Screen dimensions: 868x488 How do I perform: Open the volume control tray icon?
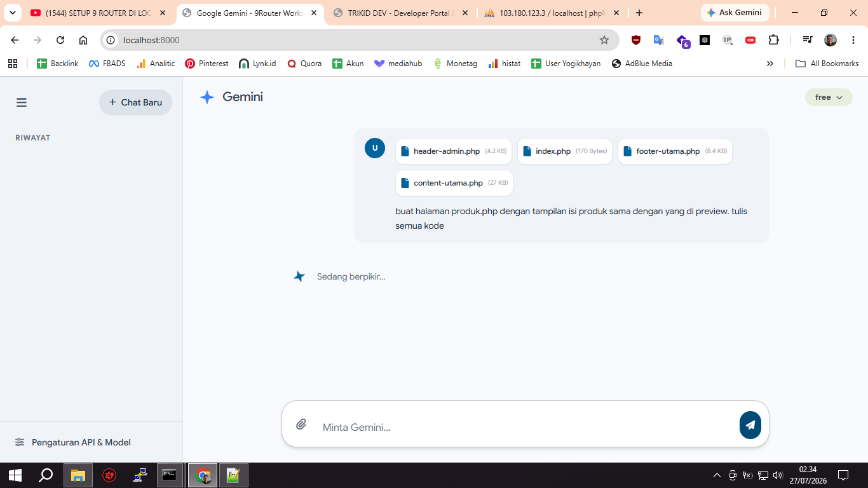point(778,475)
